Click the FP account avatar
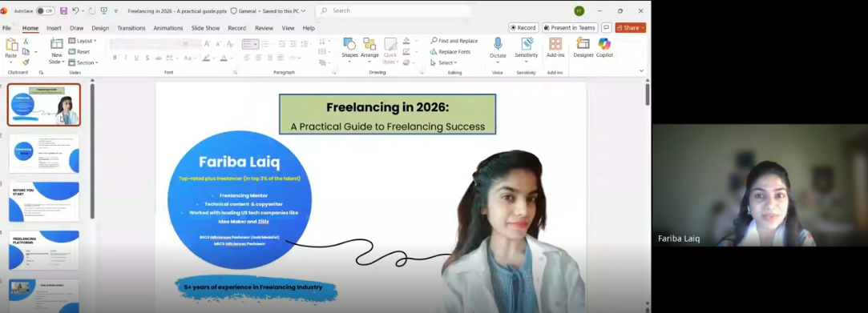This screenshot has height=313, width=868. [x=579, y=11]
